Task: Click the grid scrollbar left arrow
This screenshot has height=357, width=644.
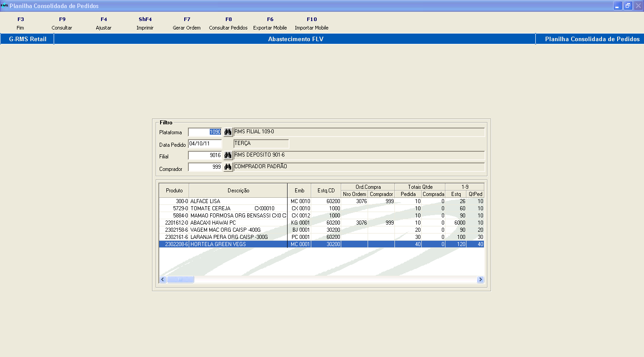Action: (163, 280)
